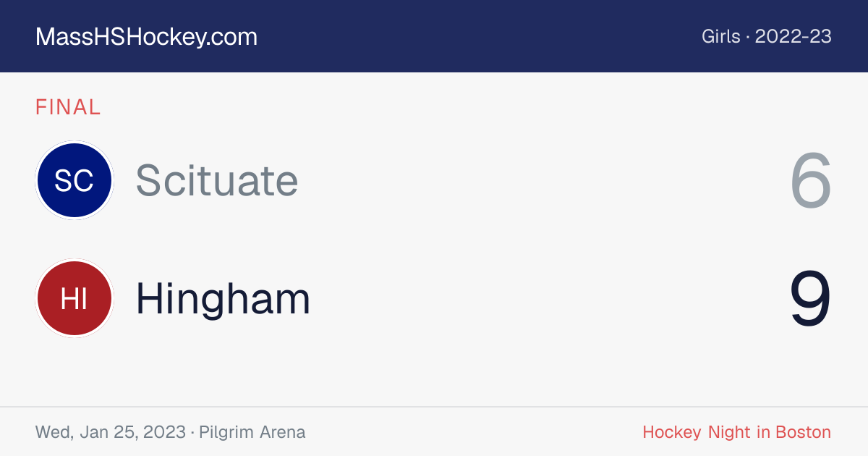Open the MassHSHockey.com site title
The image size is (868, 456).
tap(146, 37)
